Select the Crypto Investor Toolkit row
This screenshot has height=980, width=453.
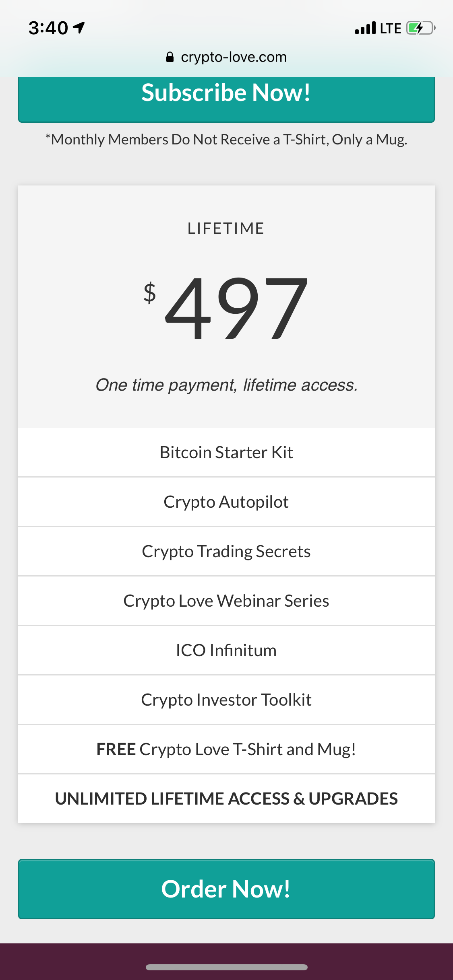tap(226, 700)
